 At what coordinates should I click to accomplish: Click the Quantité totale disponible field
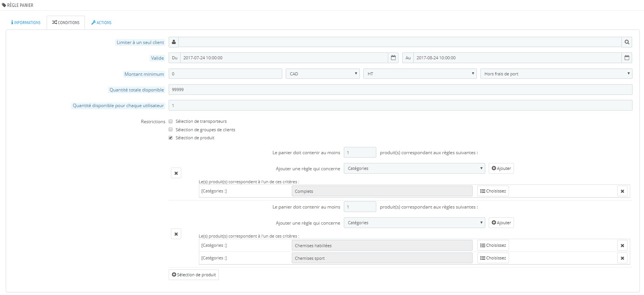(x=400, y=90)
